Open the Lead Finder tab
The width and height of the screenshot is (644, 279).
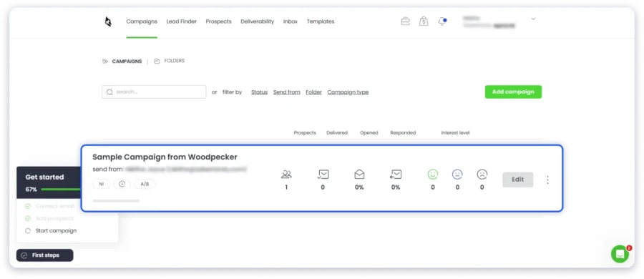click(x=182, y=21)
